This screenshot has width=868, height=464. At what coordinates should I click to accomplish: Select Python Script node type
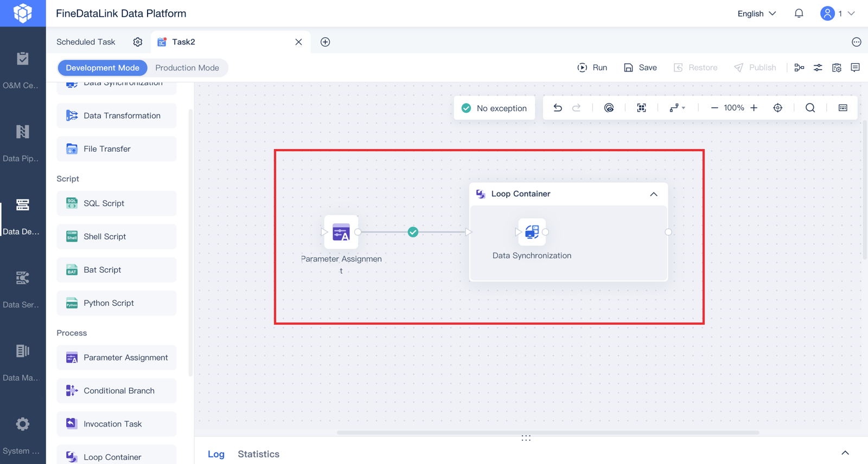pyautogui.click(x=117, y=303)
